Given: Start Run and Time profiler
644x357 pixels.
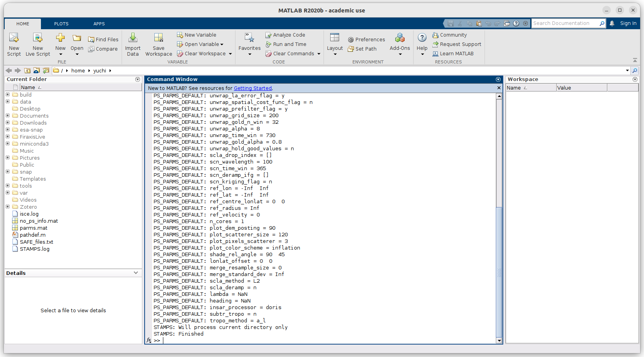Looking at the screenshot, I should point(286,44).
